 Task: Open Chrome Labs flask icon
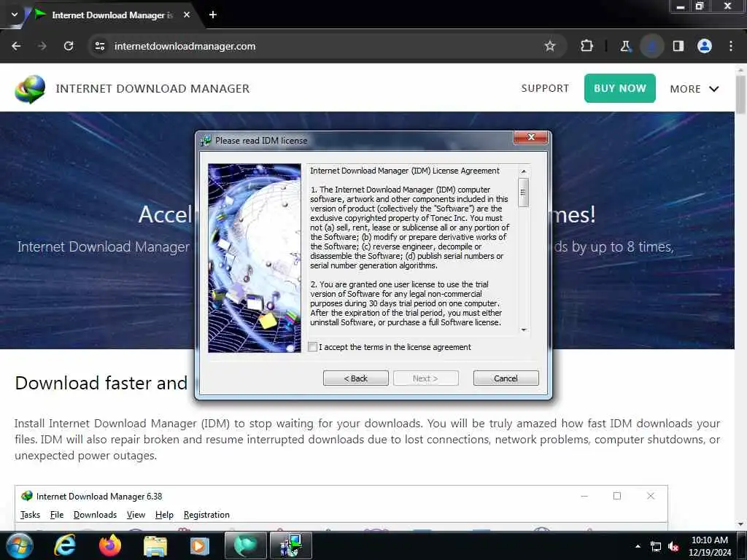pyautogui.click(x=625, y=46)
